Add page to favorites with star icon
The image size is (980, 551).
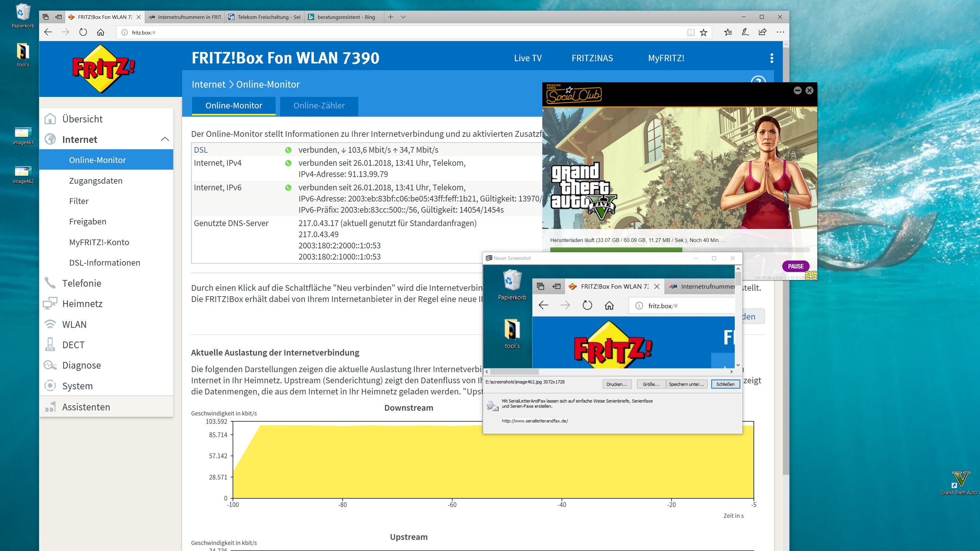703,32
